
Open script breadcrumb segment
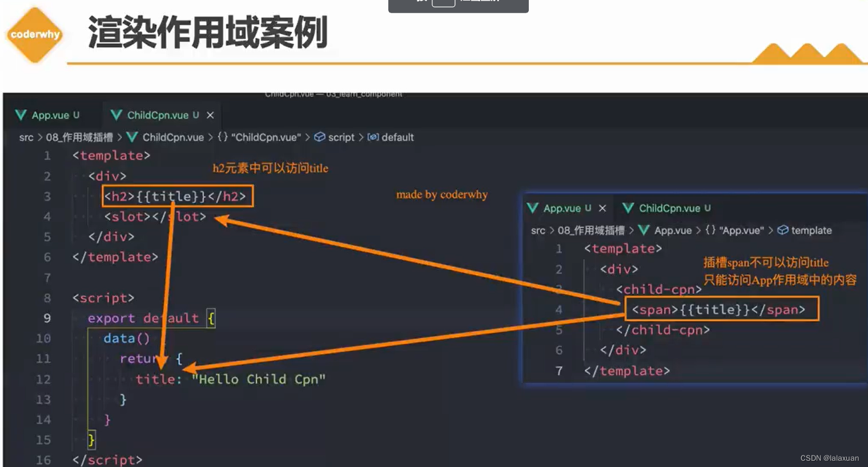[341, 137]
